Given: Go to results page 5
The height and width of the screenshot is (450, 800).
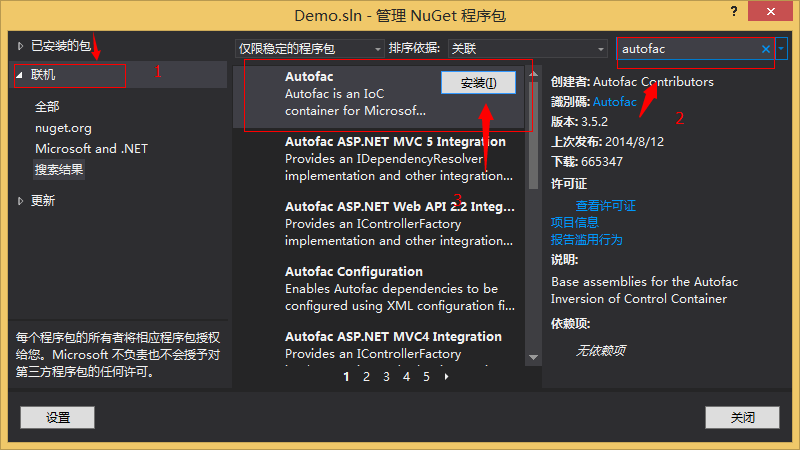Looking at the screenshot, I should click(x=427, y=377).
